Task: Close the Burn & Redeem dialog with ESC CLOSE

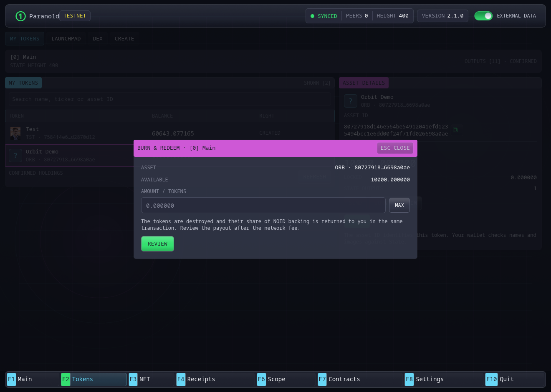Action: click(395, 148)
